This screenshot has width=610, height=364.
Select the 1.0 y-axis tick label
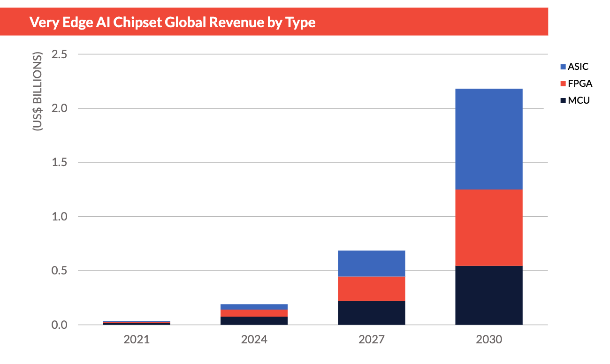(59, 217)
